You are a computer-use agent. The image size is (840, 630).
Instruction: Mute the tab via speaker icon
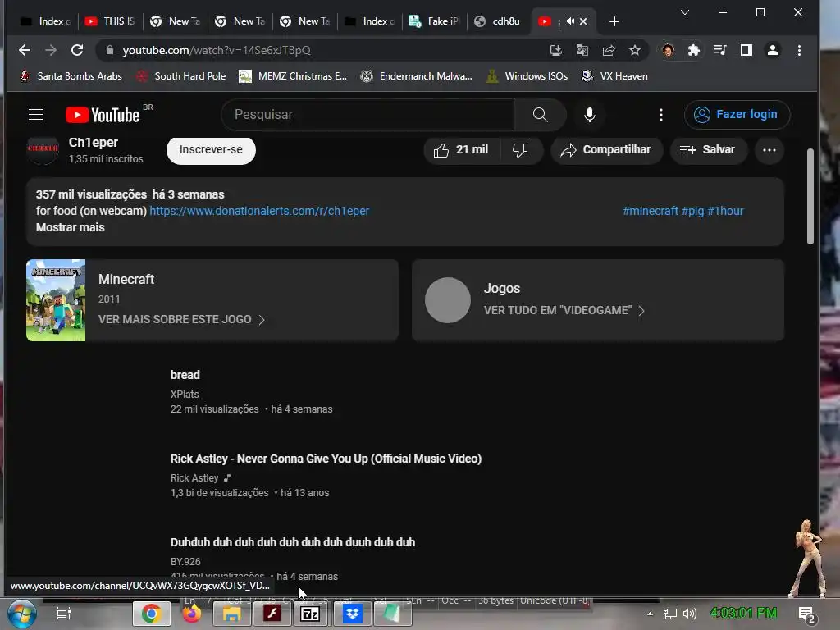coord(571,21)
